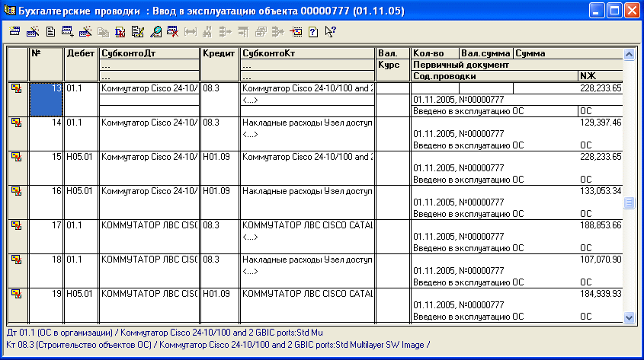This screenshot has width=644, height=360.
Task: Click the magnifying glass search icon
Action: tap(155, 32)
